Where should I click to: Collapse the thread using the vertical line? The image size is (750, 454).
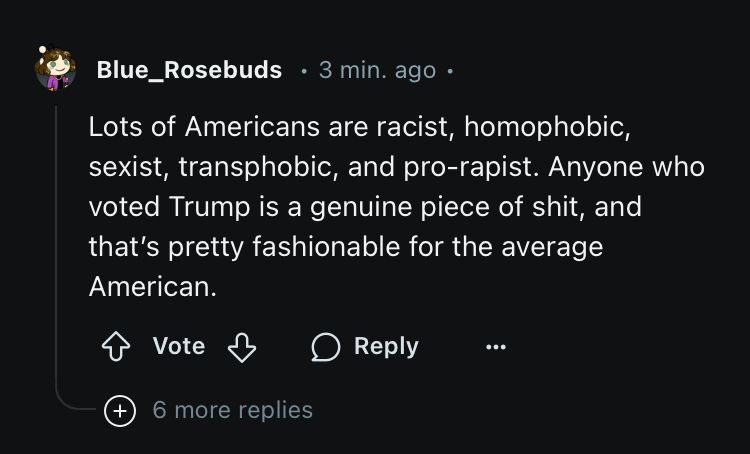(55, 250)
